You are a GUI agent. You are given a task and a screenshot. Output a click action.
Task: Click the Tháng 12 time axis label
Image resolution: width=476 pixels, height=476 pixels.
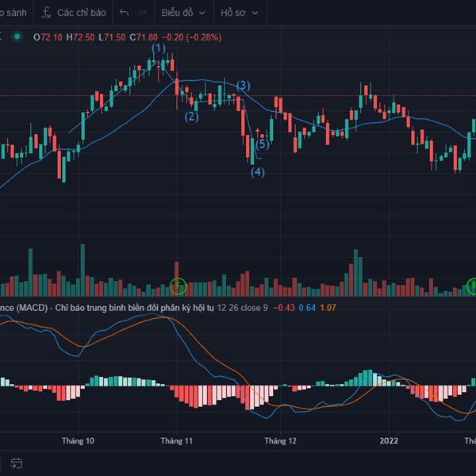280,440
